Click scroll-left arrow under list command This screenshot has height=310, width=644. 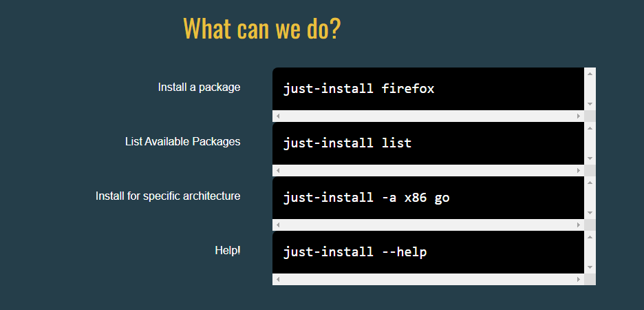pyautogui.click(x=278, y=170)
